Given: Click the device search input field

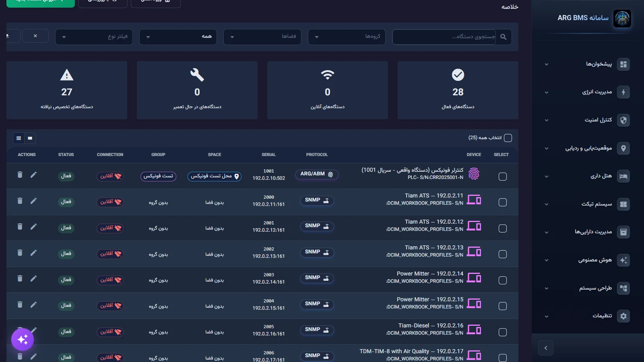Looking at the screenshot, I should 444,37.
